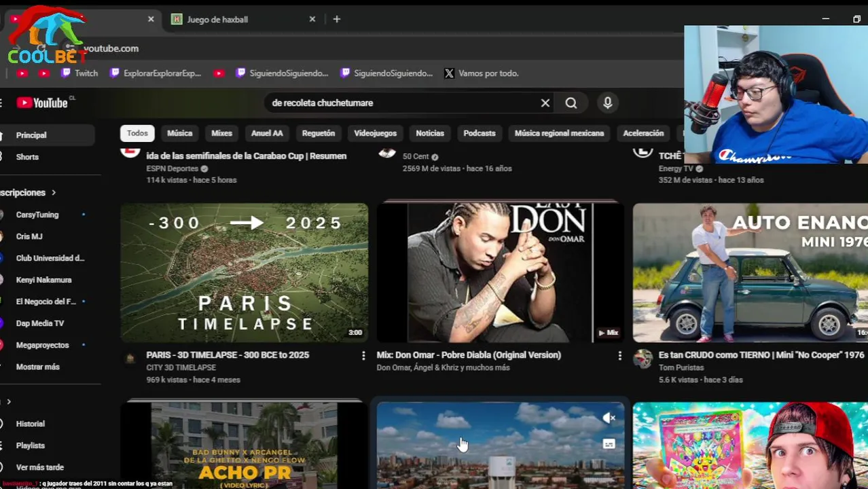Close the first YouTube browser tab
Viewport: 868px width, 489px height.
[151, 19]
